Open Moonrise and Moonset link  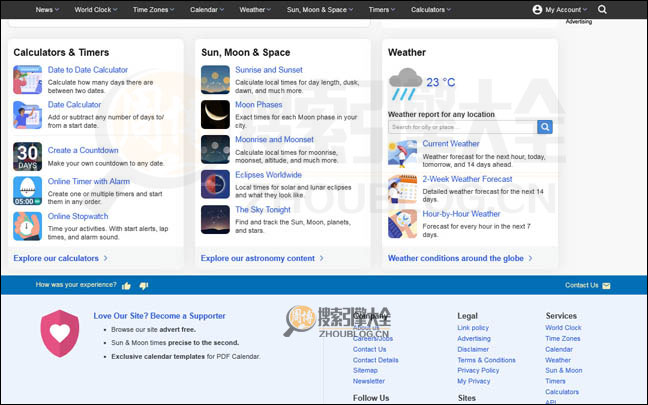[274, 139]
